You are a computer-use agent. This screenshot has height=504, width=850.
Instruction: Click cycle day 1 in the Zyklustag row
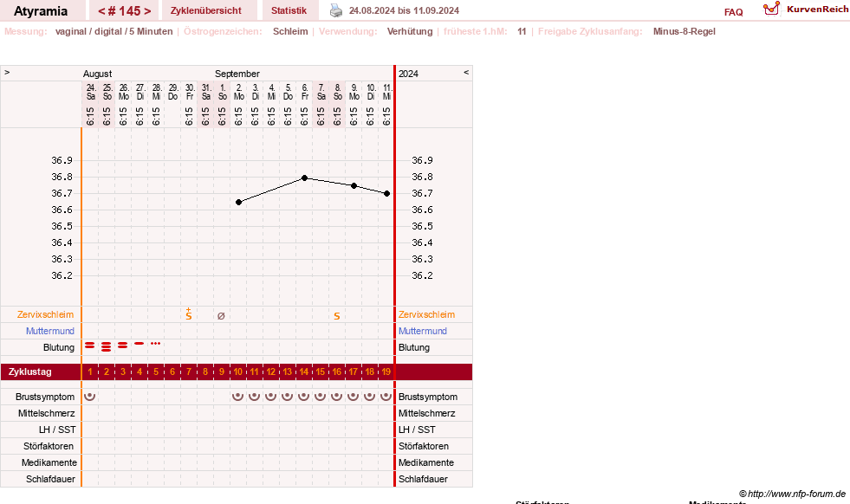pos(90,372)
